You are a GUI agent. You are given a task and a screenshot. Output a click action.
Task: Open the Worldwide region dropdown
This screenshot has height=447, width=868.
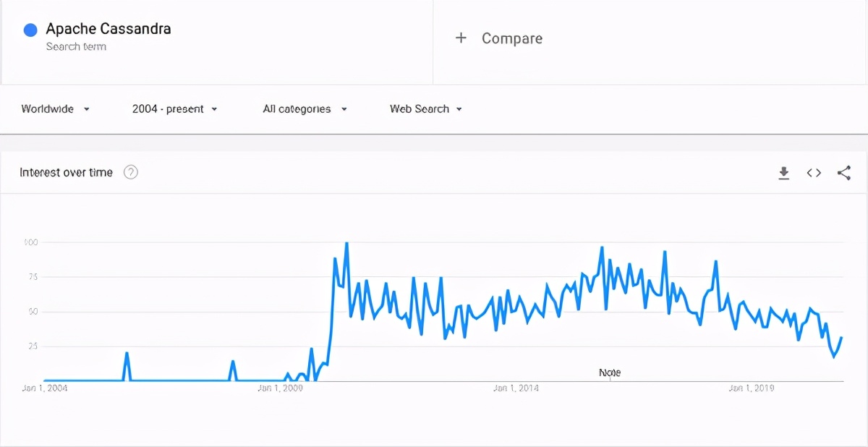pyautogui.click(x=56, y=109)
